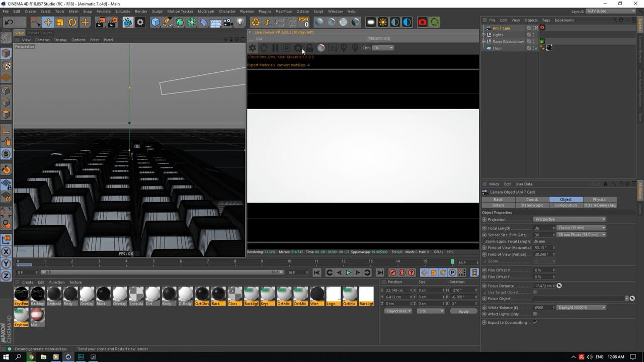Open the MoGraph menu
The height and width of the screenshot is (362, 644).
click(205, 11)
